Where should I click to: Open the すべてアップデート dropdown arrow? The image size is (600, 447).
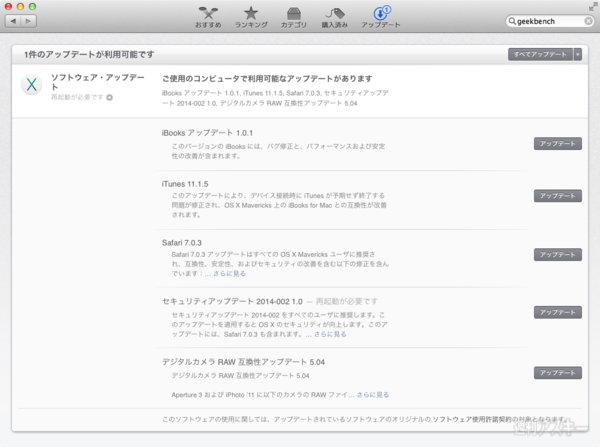click(x=578, y=54)
